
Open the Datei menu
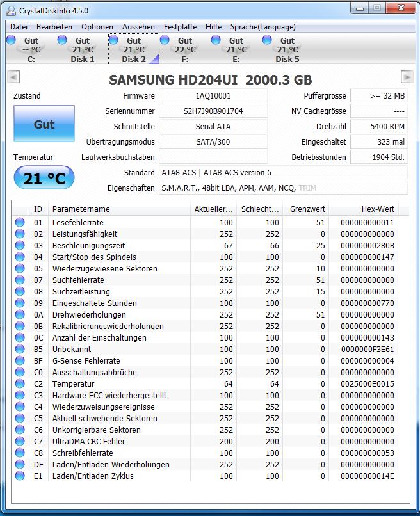tap(19, 27)
